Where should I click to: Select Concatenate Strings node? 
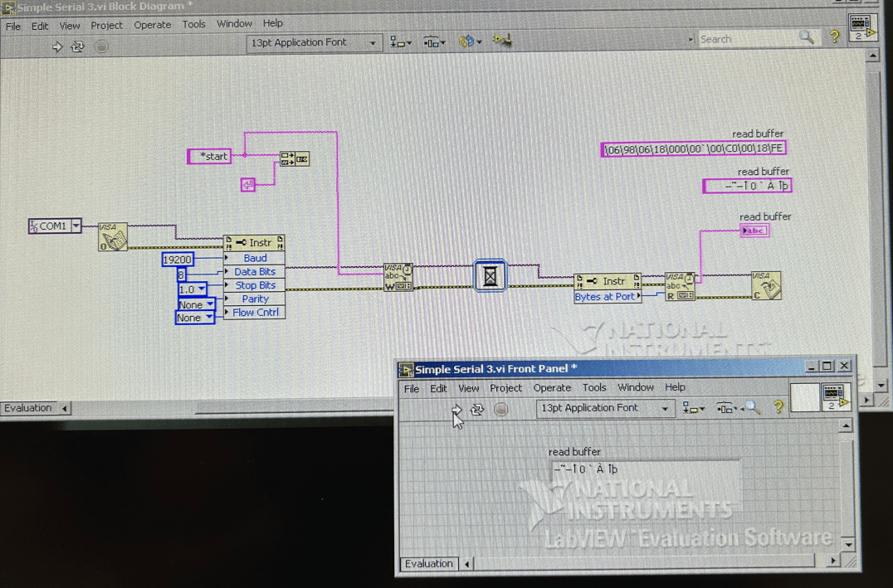coord(295,158)
